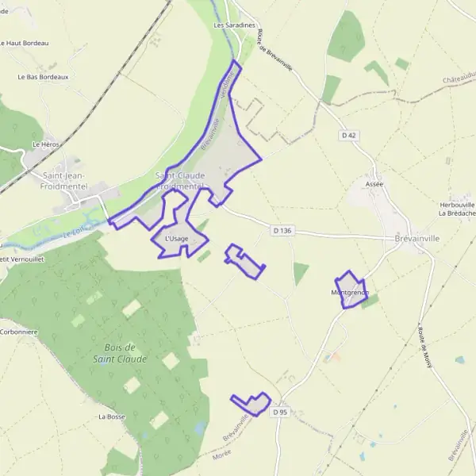Click the Saint-Jean-Froidmentel village label
The image size is (476, 476).
[x=64, y=181]
